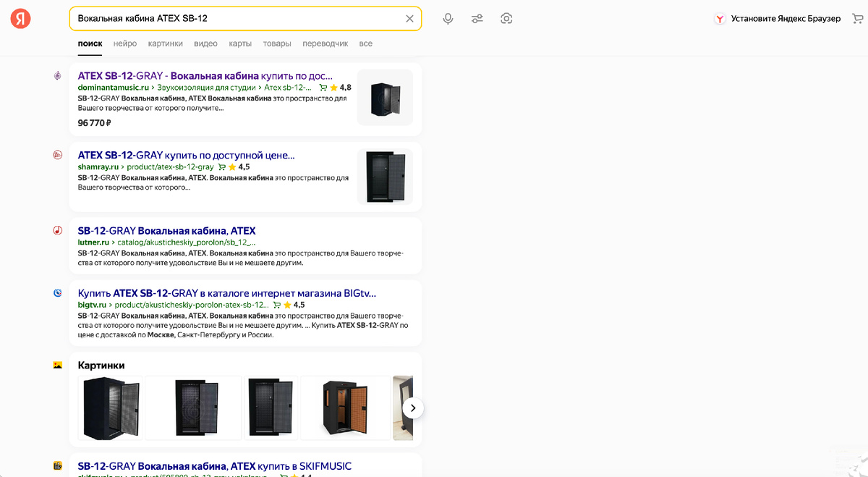Open 'product/atex-sb-12-gray' breadcrumb
Screen dimensions: 868x477
(x=170, y=167)
